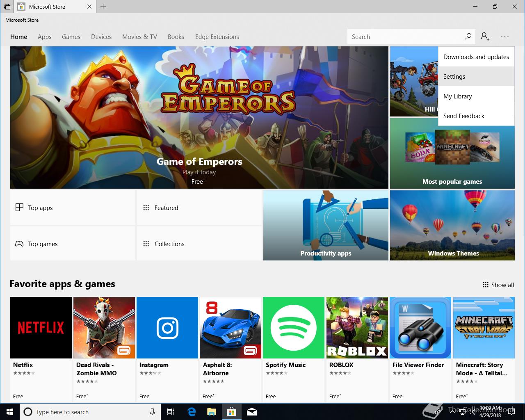The width and height of the screenshot is (525, 420).
Task: Click the Instagram title text
Action: point(154,365)
